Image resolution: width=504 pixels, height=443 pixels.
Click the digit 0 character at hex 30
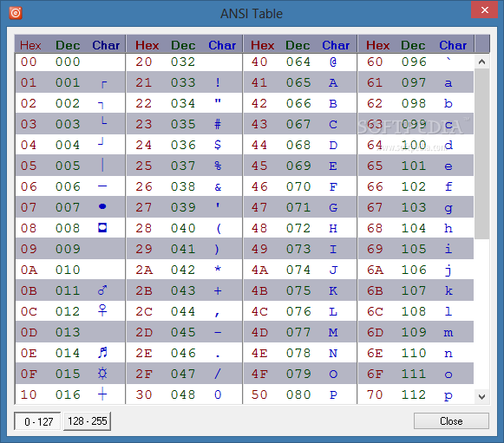point(218,394)
